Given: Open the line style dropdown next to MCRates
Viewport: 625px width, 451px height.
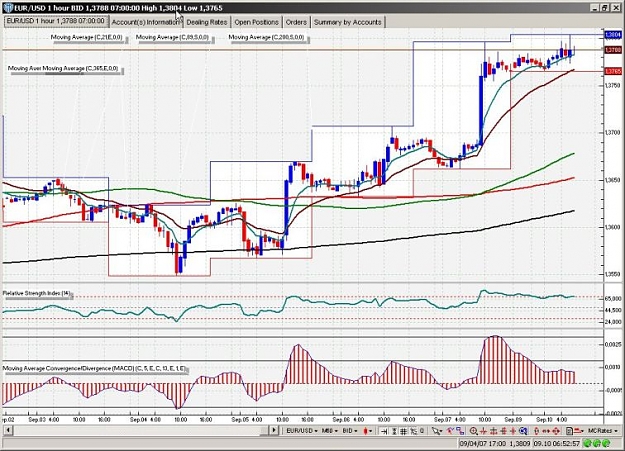Looking at the screenshot, I should (x=579, y=431).
